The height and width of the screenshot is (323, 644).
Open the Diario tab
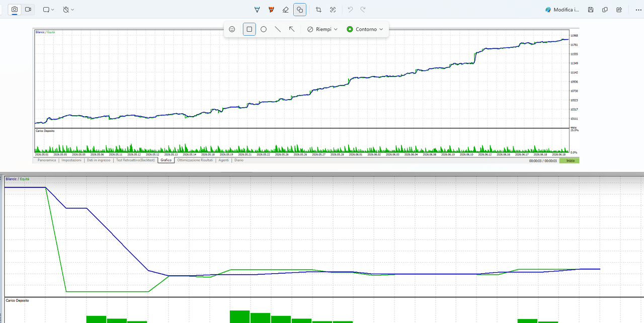(x=238, y=160)
